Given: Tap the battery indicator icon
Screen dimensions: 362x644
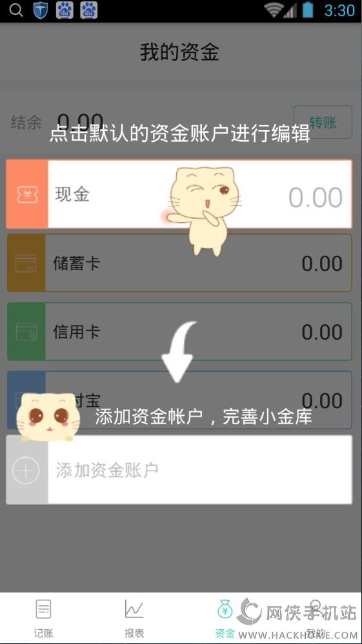Looking at the screenshot, I should pyautogui.click(x=308, y=10).
